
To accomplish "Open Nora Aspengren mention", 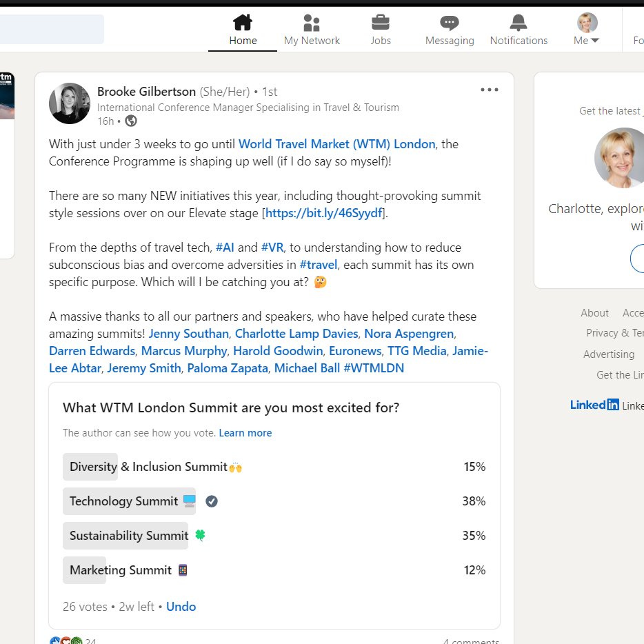I will tap(409, 334).
